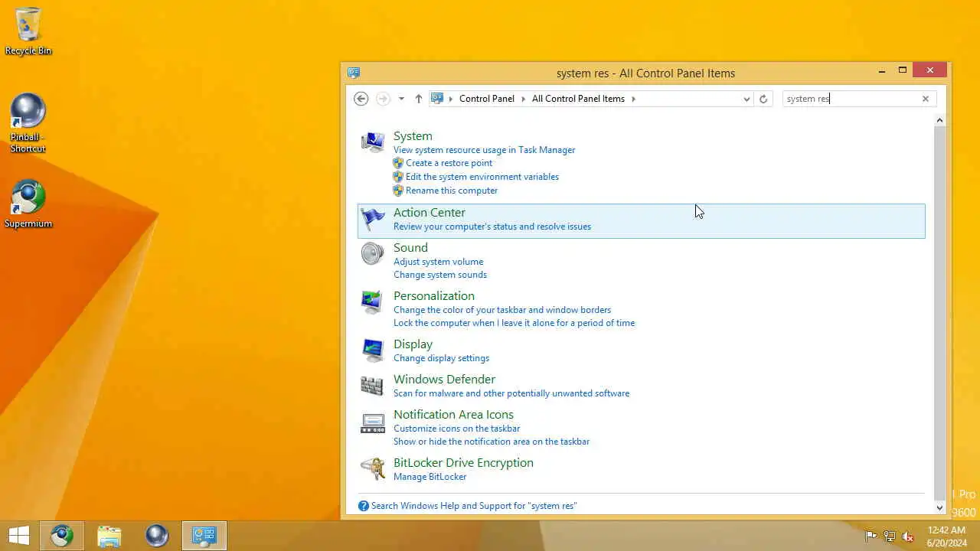Open Pinball from the taskbar
The image size is (980, 551).
pyautogui.click(x=157, y=536)
